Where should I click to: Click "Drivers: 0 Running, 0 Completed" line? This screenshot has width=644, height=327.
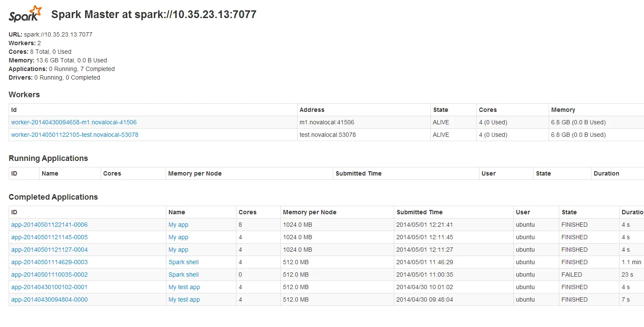[54, 77]
